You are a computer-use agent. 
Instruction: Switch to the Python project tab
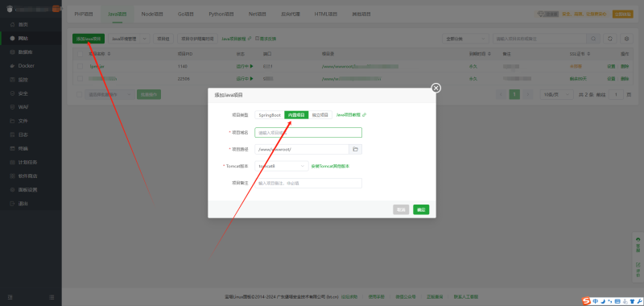pyautogui.click(x=221, y=14)
